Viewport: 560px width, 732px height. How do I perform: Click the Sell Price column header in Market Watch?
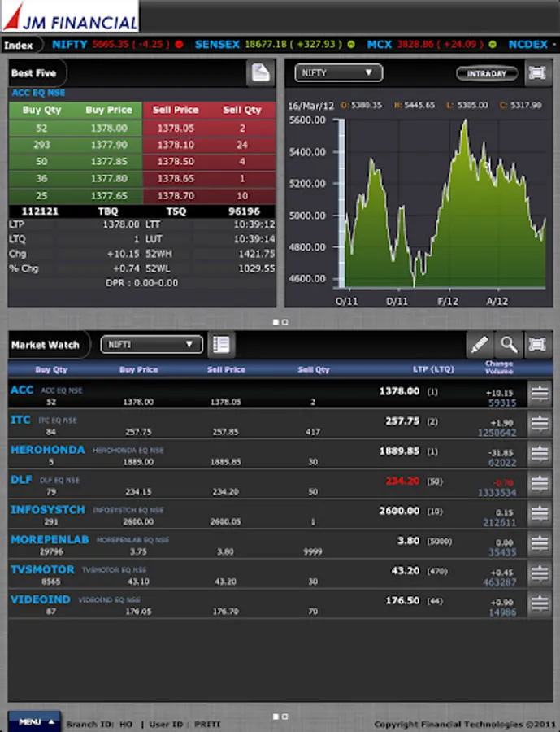pyautogui.click(x=226, y=369)
